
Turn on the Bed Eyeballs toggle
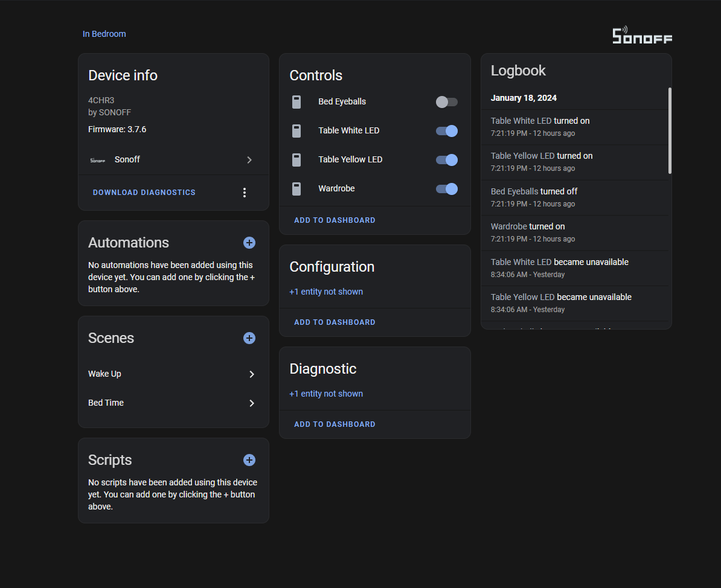(x=446, y=102)
